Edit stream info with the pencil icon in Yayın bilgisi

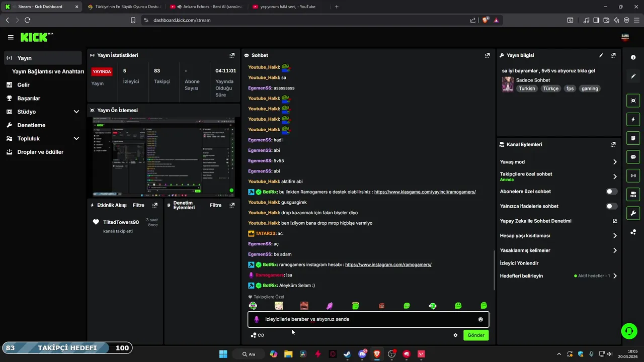(x=601, y=55)
